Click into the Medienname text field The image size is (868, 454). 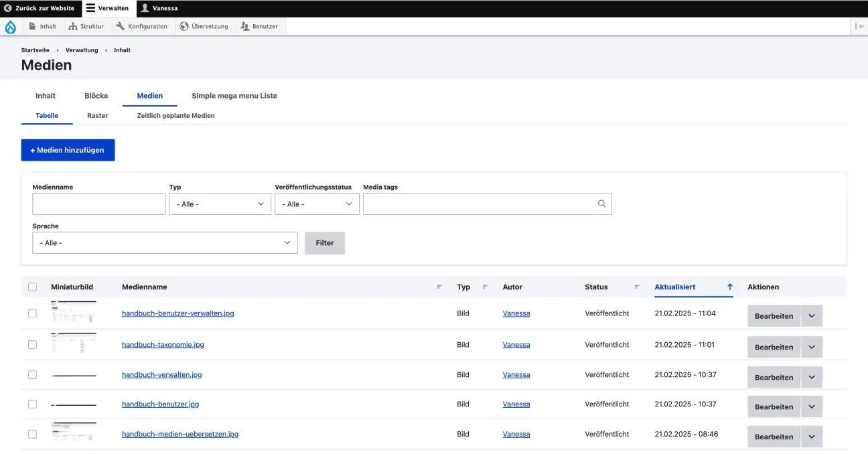[98, 204]
